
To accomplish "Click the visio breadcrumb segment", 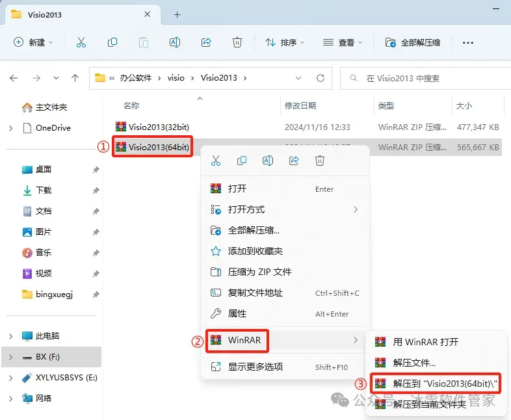I will point(176,78).
